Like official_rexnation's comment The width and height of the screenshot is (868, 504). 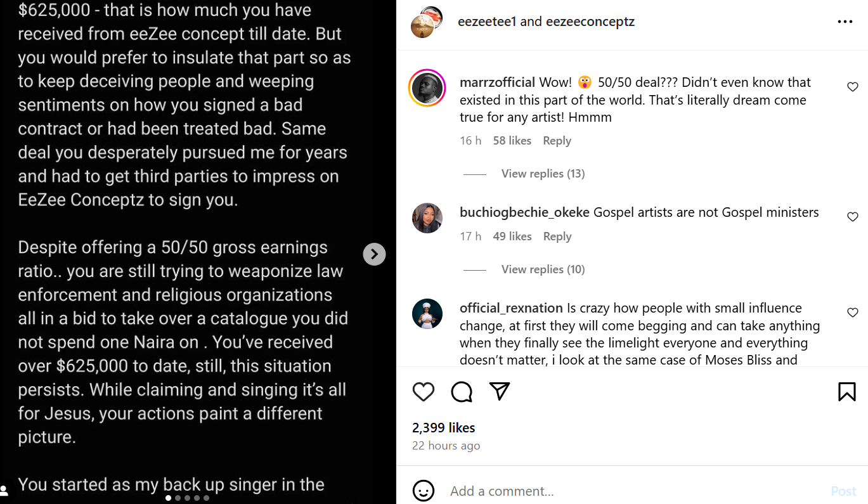[853, 313]
